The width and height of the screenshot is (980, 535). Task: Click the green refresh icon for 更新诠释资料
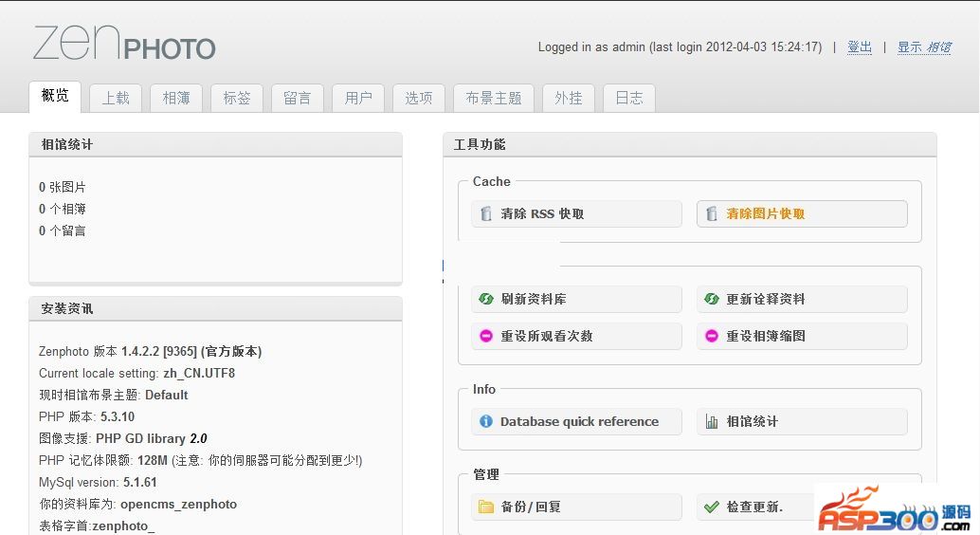[712, 299]
